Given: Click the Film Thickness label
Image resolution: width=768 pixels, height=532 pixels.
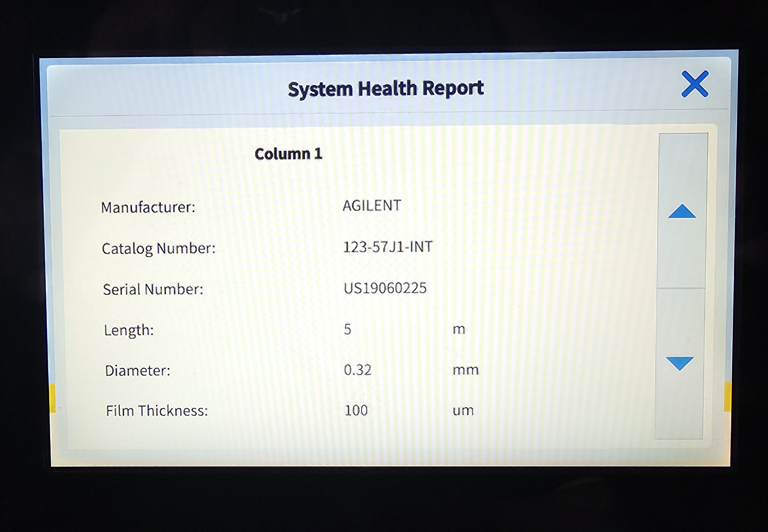Looking at the screenshot, I should [x=157, y=411].
